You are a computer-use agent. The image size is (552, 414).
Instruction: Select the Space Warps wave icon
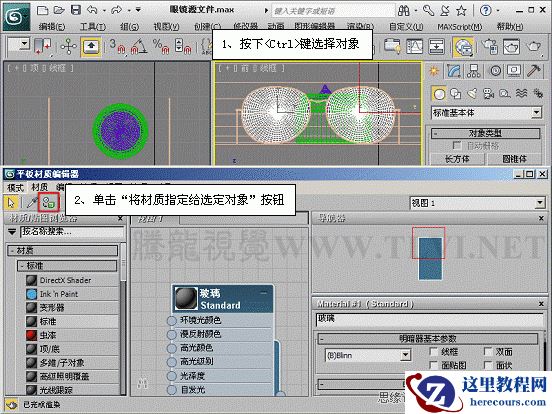[x=521, y=93]
